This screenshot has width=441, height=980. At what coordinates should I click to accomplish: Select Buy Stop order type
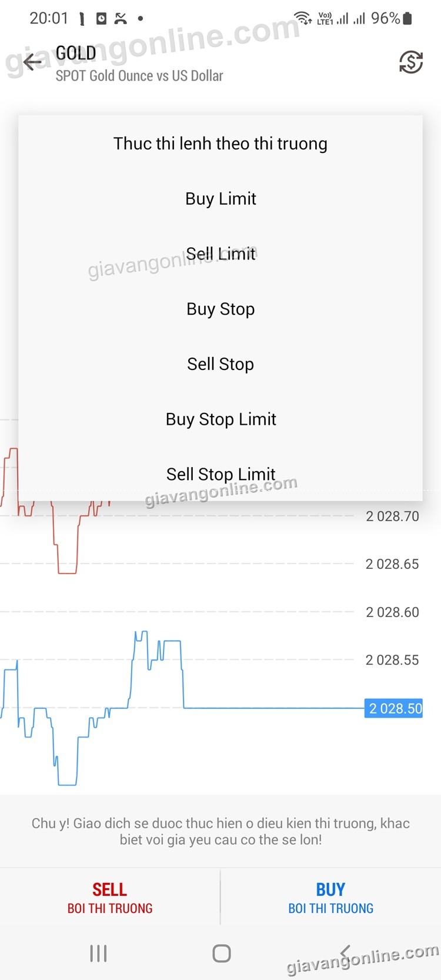(220, 309)
